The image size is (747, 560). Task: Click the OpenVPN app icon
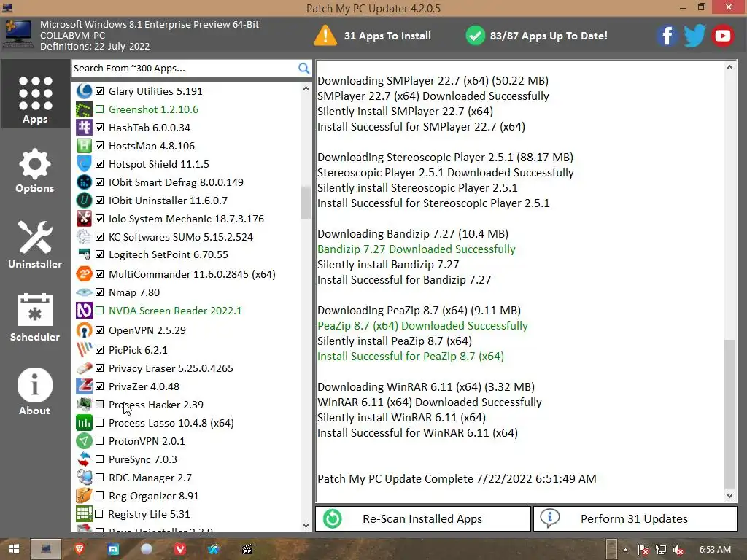click(84, 330)
